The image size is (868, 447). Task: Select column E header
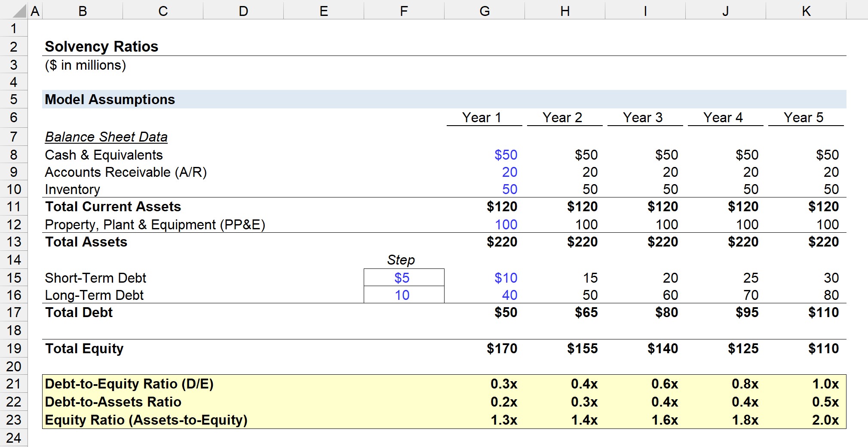coord(324,11)
